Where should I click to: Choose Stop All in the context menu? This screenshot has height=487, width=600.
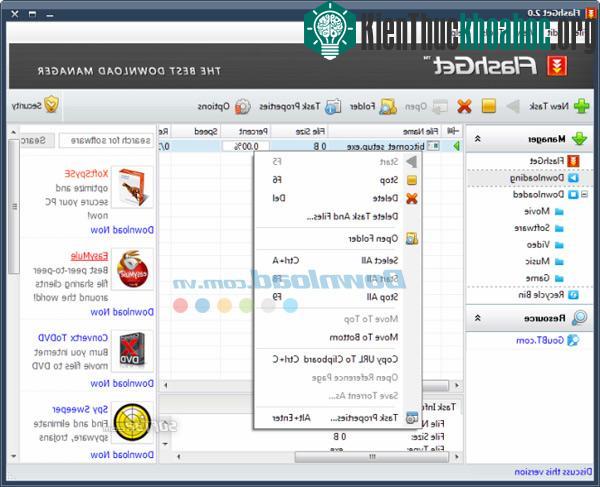coord(337,297)
